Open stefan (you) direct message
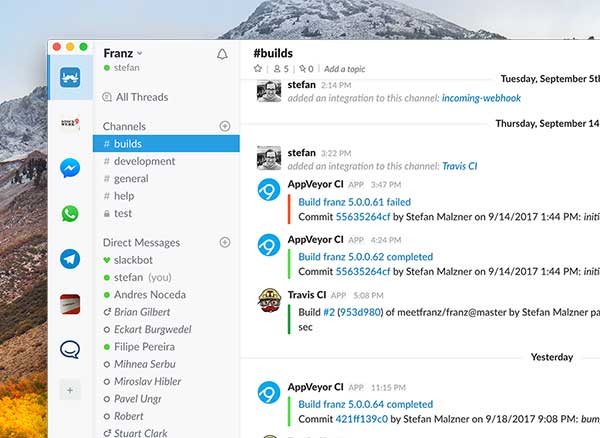This screenshot has width=600, height=438. [x=166, y=277]
